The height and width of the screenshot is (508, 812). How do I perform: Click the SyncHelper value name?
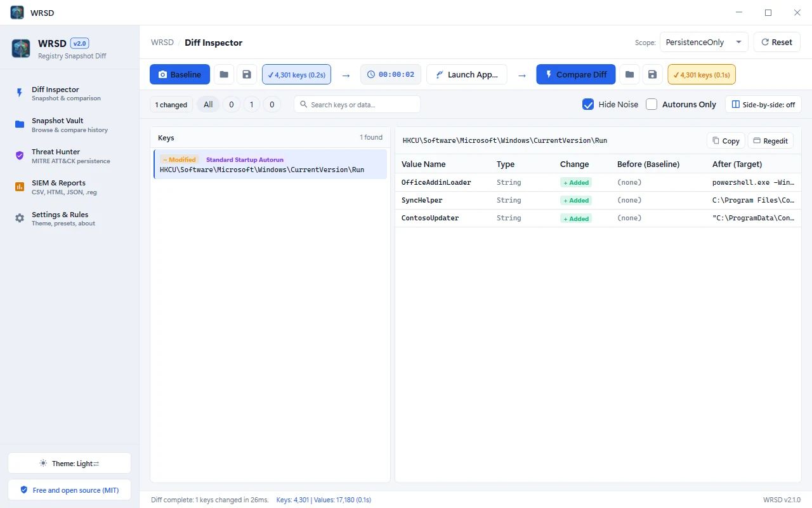tap(422, 200)
